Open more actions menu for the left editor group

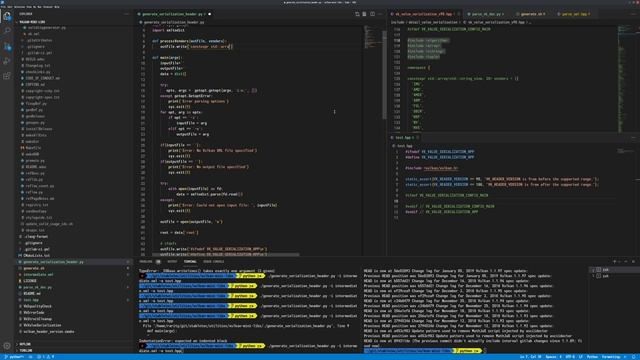(x=380, y=14)
